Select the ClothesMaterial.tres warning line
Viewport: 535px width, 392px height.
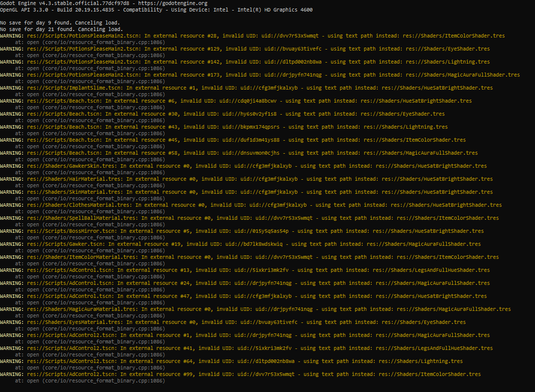tap(251, 205)
